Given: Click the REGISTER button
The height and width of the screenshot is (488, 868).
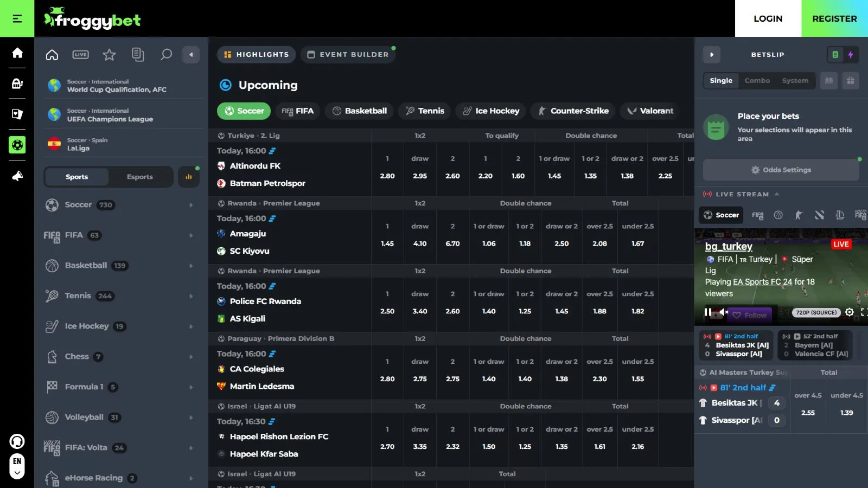Looking at the screenshot, I should click(834, 18).
